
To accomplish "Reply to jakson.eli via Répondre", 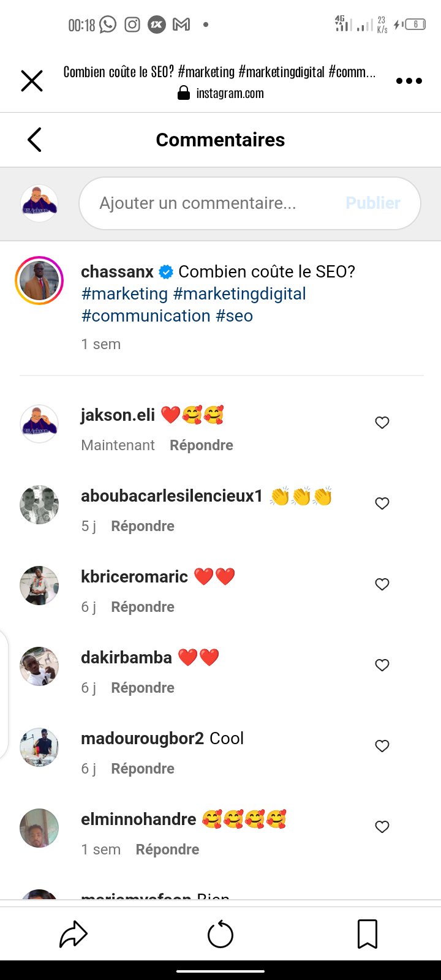I will pyautogui.click(x=202, y=445).
